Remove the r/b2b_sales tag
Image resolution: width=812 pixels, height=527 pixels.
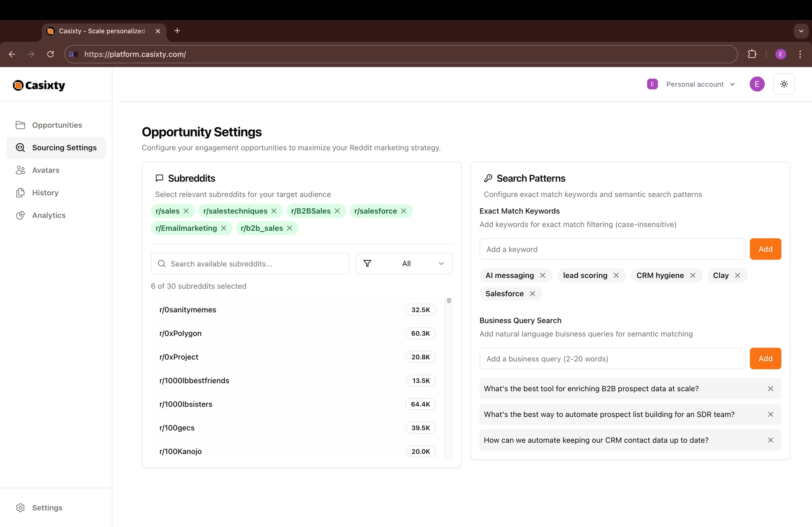[x=289, y=228]
